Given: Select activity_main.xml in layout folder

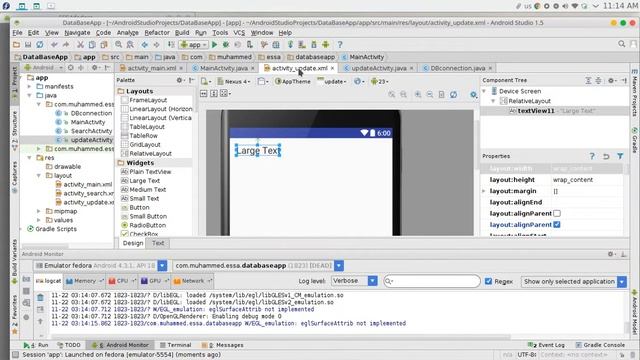Looking at the screenshot, I should [x=84, y=184].
